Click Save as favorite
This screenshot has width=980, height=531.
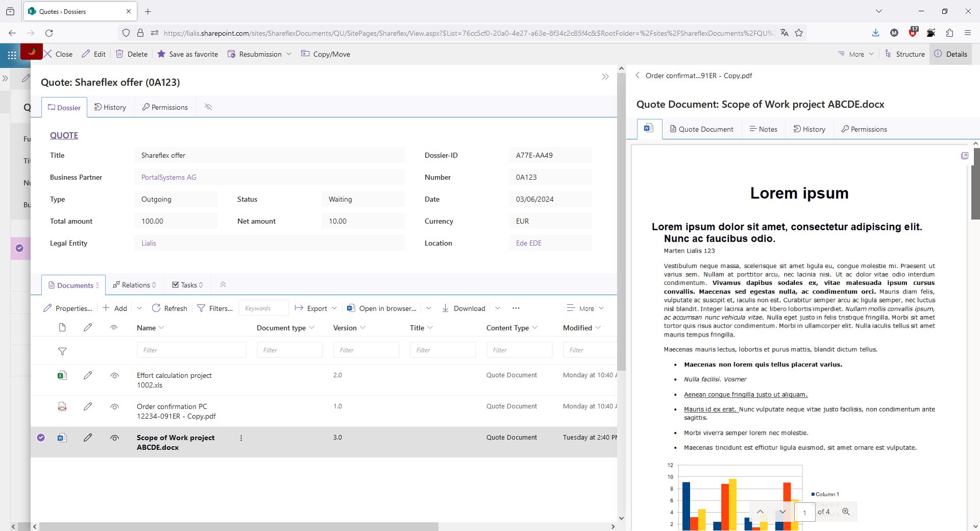coord(187,54)
